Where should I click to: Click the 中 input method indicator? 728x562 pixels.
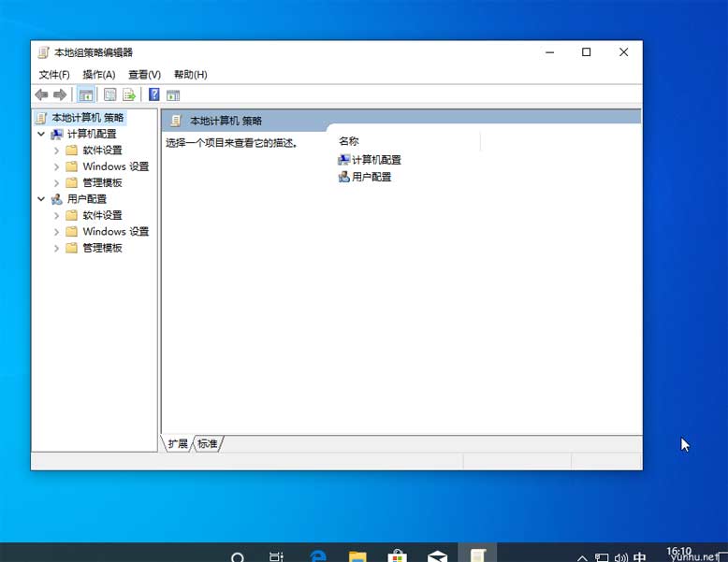point(640,557)
